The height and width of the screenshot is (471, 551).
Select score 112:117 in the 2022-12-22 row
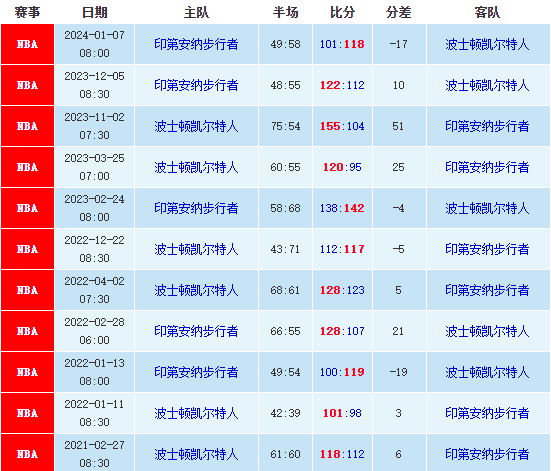pos(342,249)
